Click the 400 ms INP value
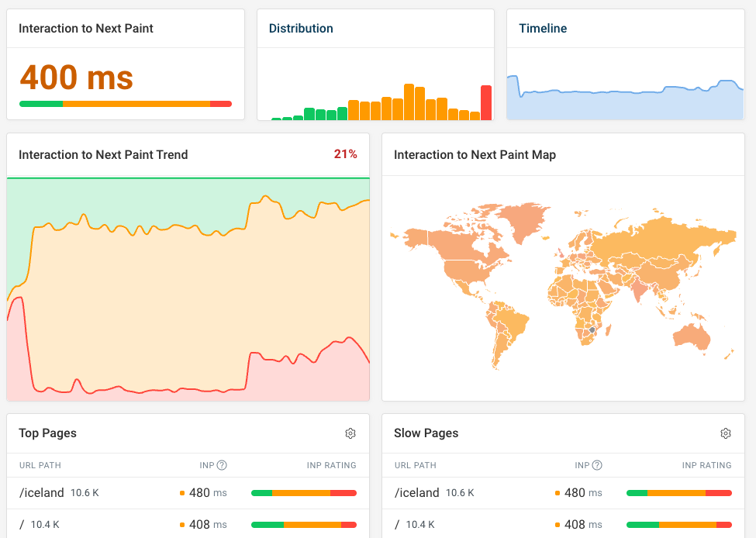 [x=77, y=78]
